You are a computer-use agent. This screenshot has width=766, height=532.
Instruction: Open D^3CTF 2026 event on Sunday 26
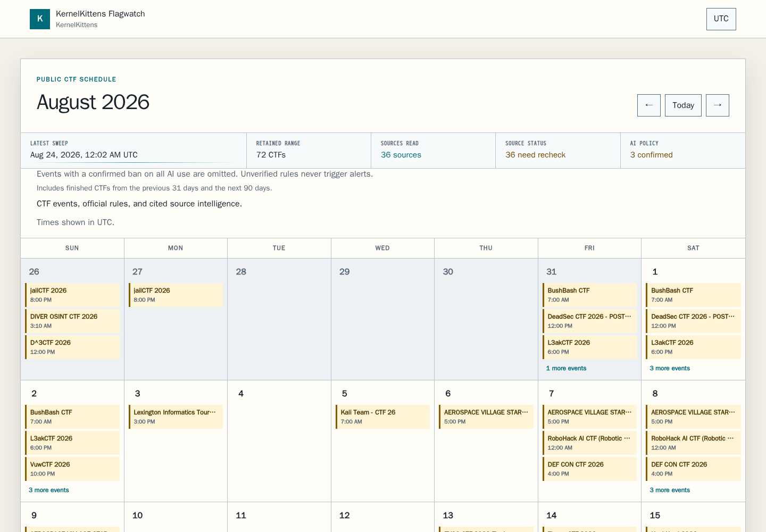pos(72,347)
